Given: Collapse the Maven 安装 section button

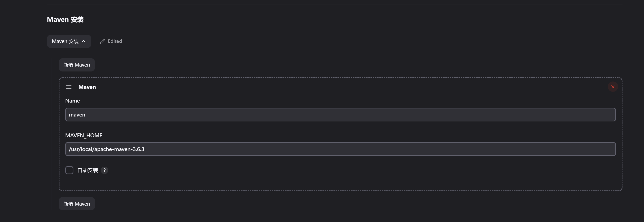Looking at the screenshot, I should (x=69, y=41).
